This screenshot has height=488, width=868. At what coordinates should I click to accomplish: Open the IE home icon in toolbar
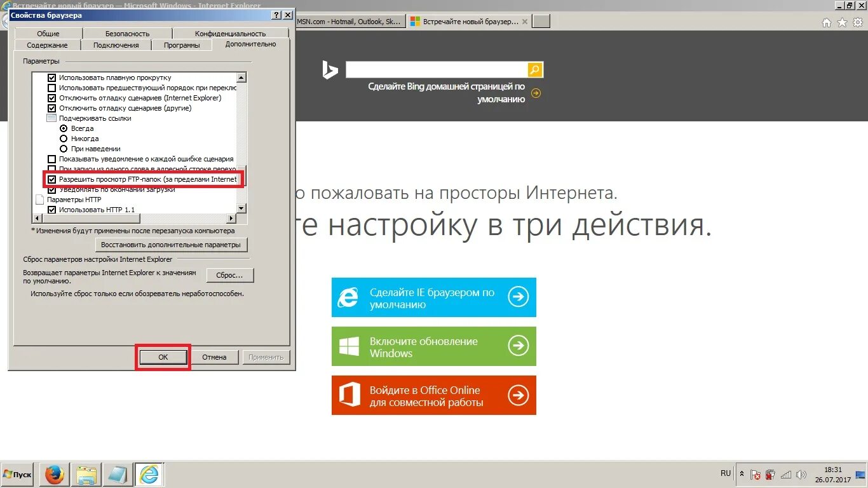click(827, 23)
